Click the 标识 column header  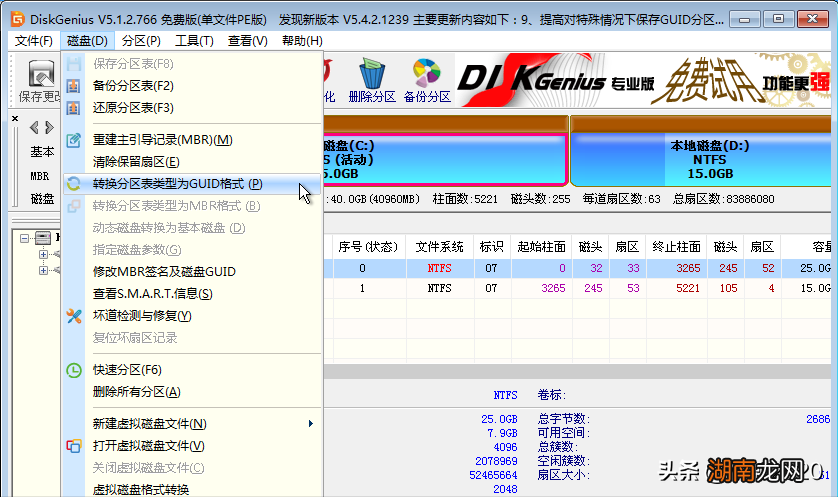[492, 246]
